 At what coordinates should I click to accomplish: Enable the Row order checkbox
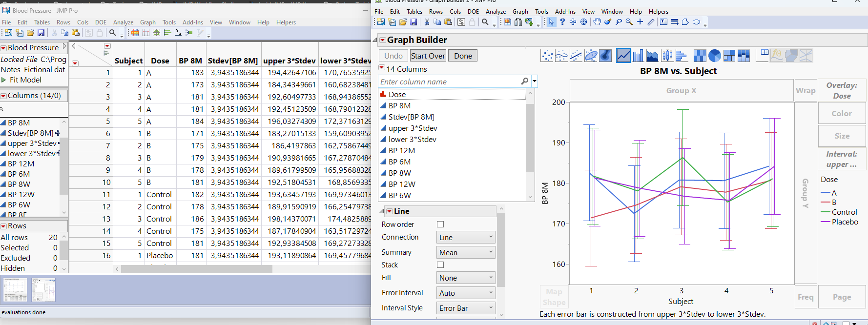tap(440, 224)
